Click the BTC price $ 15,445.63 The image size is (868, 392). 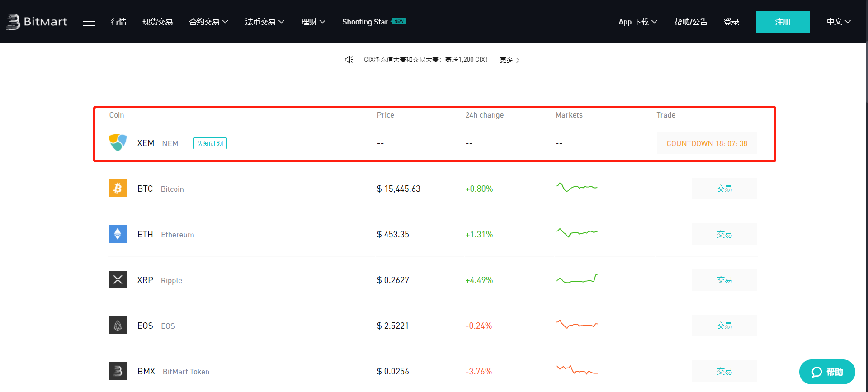pyautogui.click(x=399, y=189)
